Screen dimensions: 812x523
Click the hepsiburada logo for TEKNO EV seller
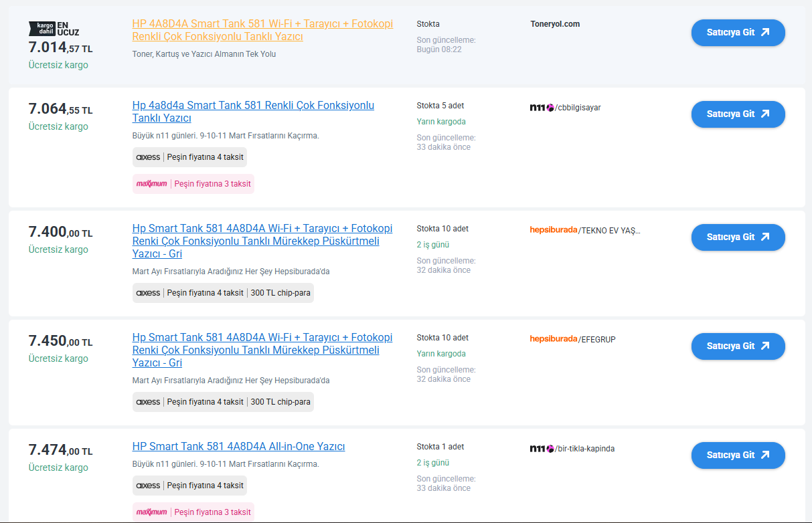click(553, 230)
